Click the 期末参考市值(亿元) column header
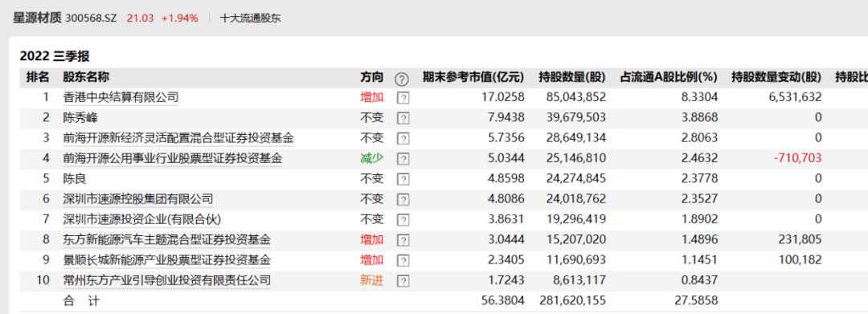This screenshot has height=314, width=868. (x=473, y=77)
